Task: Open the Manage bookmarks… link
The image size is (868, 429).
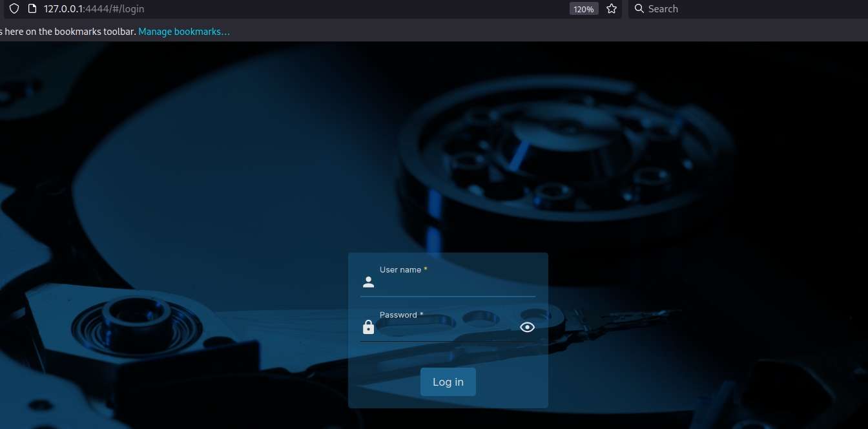Action: pos(184,32)
